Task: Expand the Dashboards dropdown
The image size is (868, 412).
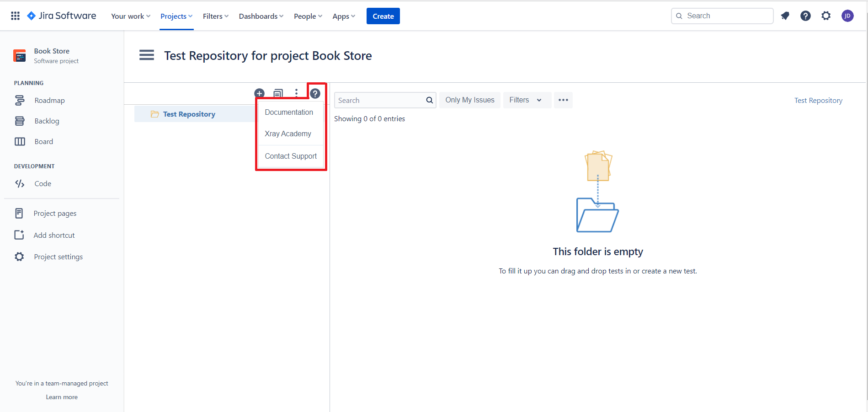Action: tap(261, 16)
